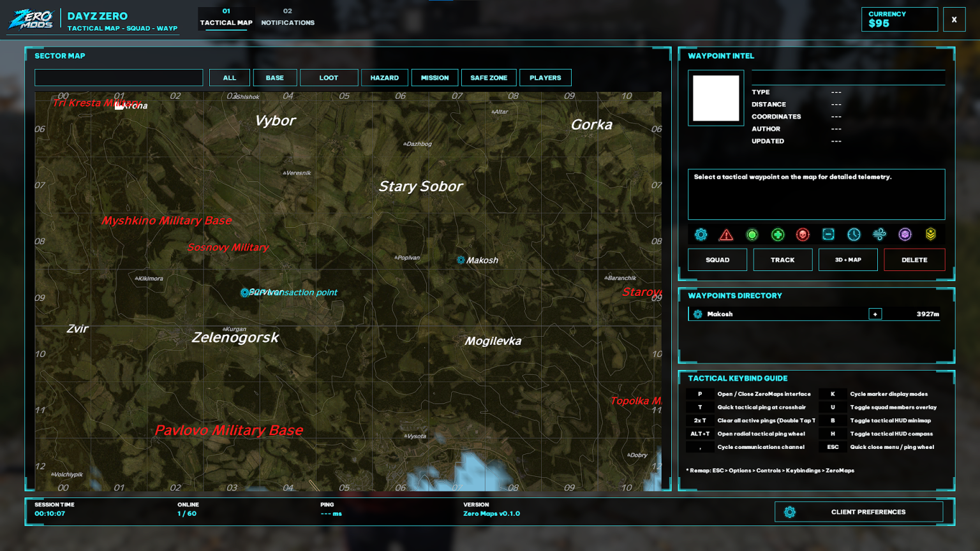Screen dimensions: 980x551
Task: Toggle the SAFE ZONE map filter
Action: point(489,78)
